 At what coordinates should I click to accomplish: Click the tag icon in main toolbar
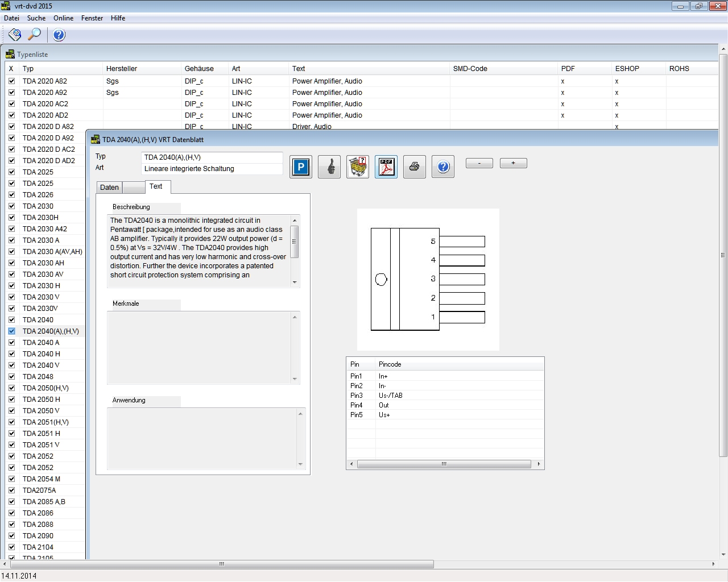point(15,35)
